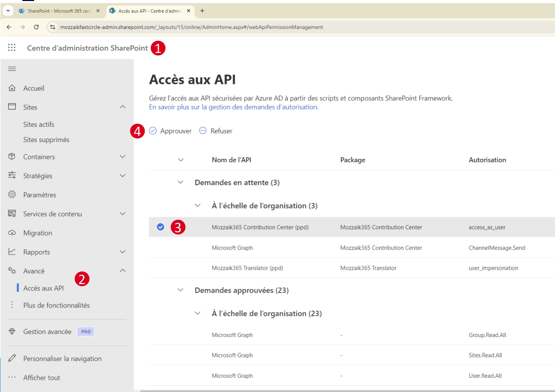Uncheck the Mozzaik365 Contribution Center (ppd) row
The height and width of the screenshot is (392, 555).
(160, 227)
